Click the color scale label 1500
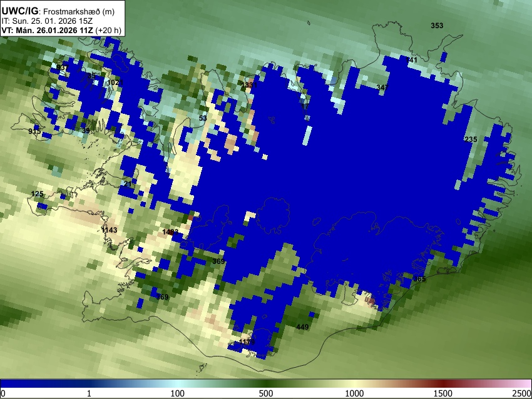 [x=443, y=393]
